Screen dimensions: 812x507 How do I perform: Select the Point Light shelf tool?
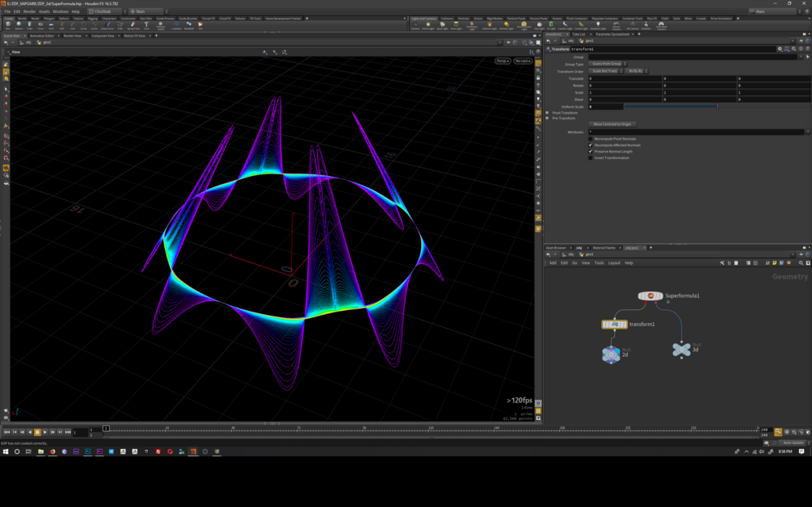click(x=429, y=25)
